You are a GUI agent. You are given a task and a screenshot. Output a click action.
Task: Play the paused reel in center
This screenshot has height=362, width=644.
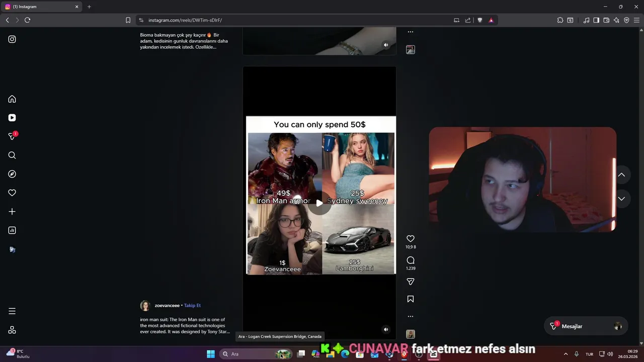pyautogui.click(x=319, y=203)
